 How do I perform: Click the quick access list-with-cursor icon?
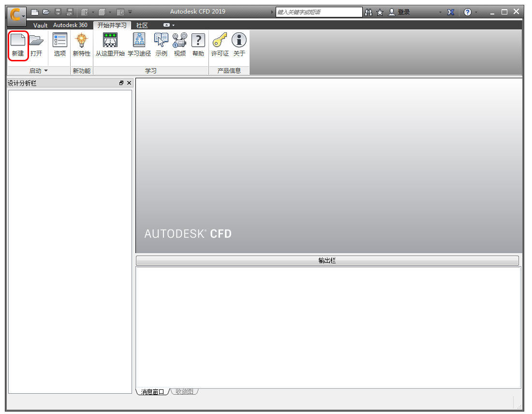coord(120,12)
